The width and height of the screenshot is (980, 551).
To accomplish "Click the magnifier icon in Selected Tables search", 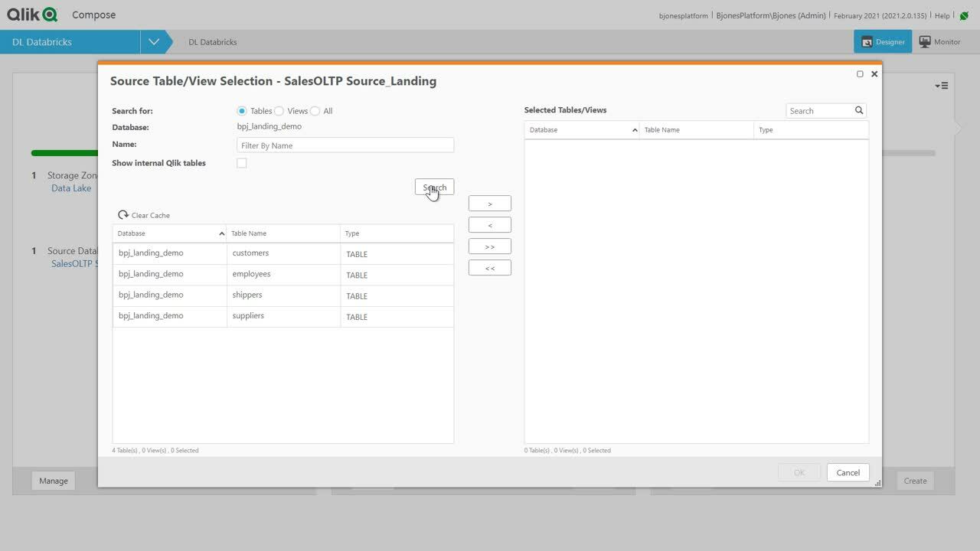I will click(x=859, y=110).
